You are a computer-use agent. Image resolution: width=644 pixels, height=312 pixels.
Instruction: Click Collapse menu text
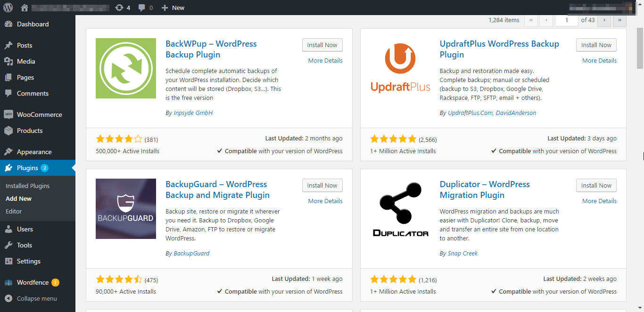(37, 298)
